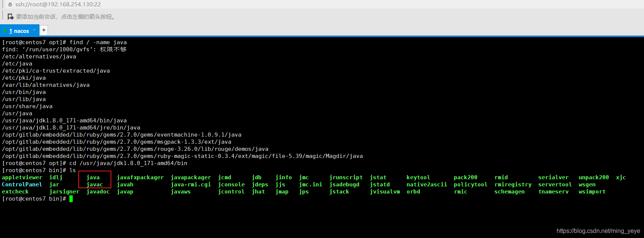Image resolution: width=644 pixels, height=238 pixels.
Task: Click the add current session hint text
Action: [x=66, y=17]
